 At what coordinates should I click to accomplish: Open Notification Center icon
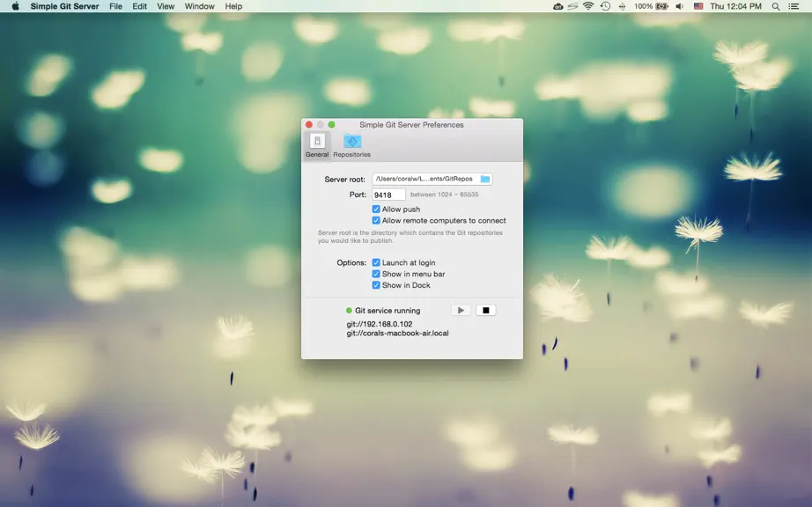click(x=794, y=6)
